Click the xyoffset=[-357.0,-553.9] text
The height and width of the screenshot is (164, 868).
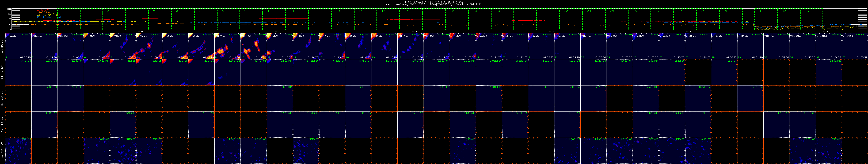click(x=411, y=4)
